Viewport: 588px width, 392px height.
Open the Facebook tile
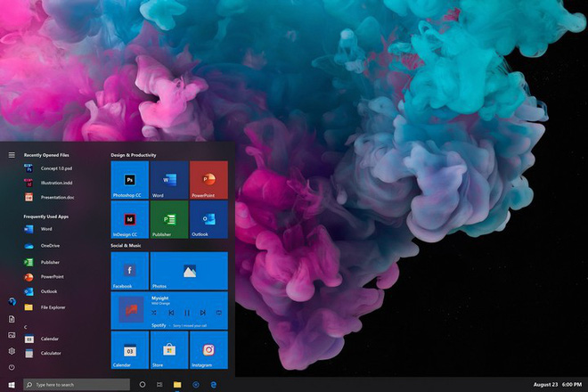[x=130, y=271]
